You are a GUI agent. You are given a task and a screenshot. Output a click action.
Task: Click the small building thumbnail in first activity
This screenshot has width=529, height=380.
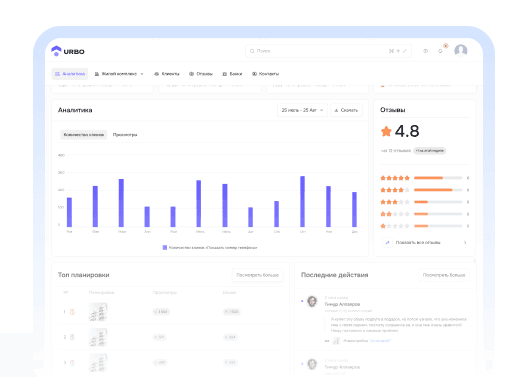(x=336, y=341)
